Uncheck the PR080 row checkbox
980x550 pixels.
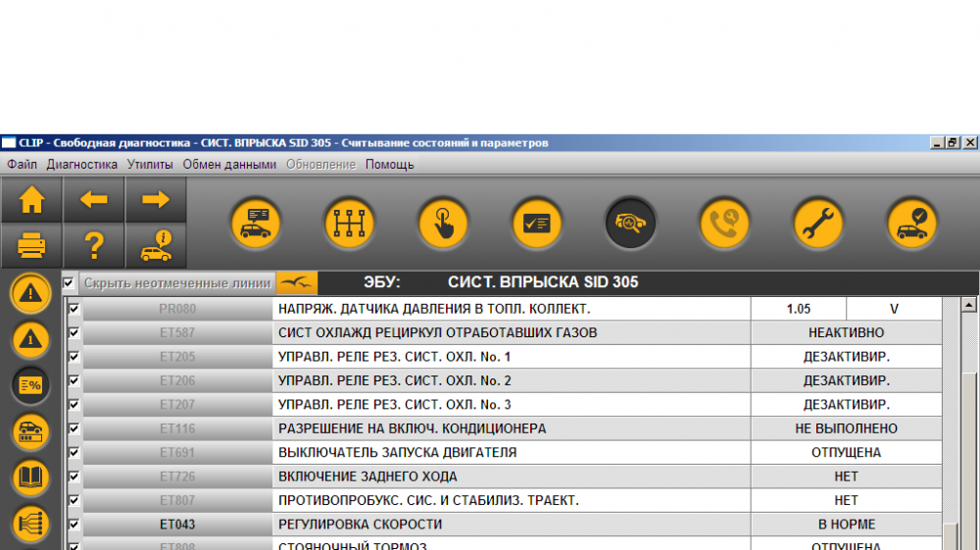tap(73, 309)
